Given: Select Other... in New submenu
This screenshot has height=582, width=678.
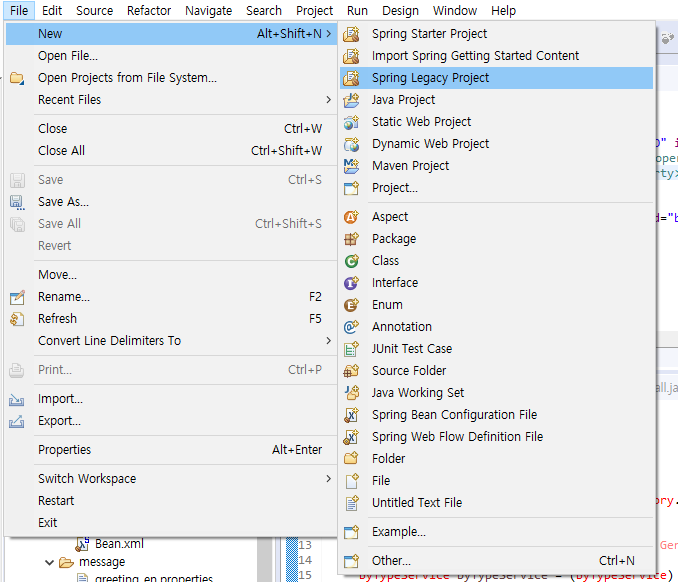Looking at the screenshot, I should coord(496,561).
